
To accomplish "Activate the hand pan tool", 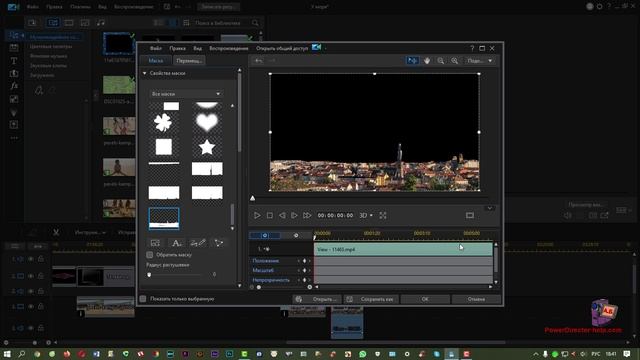I will point(427,60).
